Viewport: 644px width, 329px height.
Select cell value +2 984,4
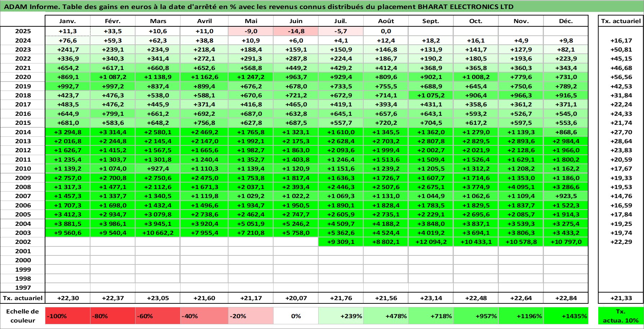(x=566, y=141)
